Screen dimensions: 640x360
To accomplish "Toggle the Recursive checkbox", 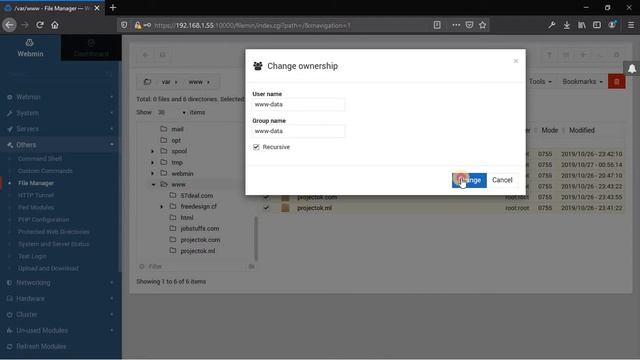I will (256, 147).
